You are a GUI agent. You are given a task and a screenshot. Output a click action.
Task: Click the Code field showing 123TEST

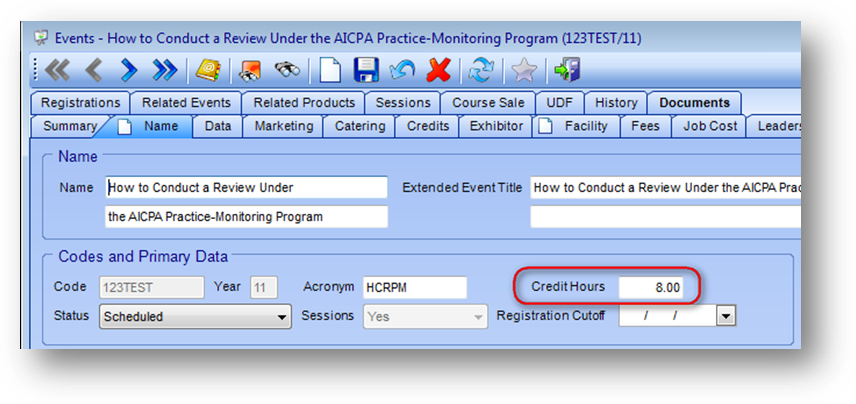[x=152, y=288]
